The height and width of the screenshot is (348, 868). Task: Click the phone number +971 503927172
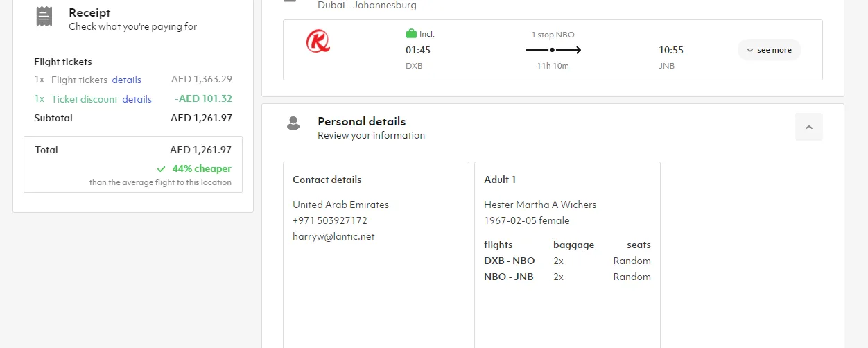[330, 220]
